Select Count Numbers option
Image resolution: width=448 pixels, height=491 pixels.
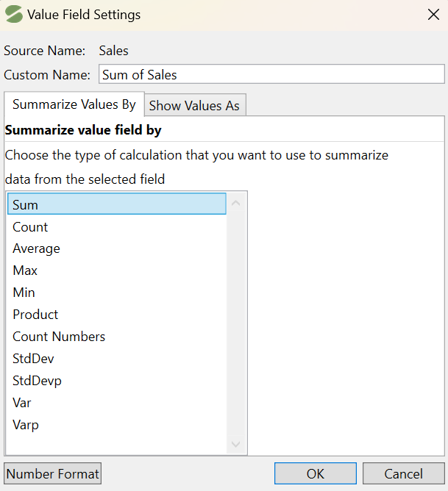click(x=59, y=337)
